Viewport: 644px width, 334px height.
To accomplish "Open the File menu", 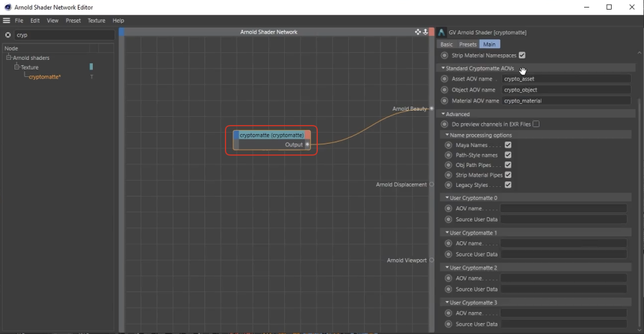I will pos(19,21).
